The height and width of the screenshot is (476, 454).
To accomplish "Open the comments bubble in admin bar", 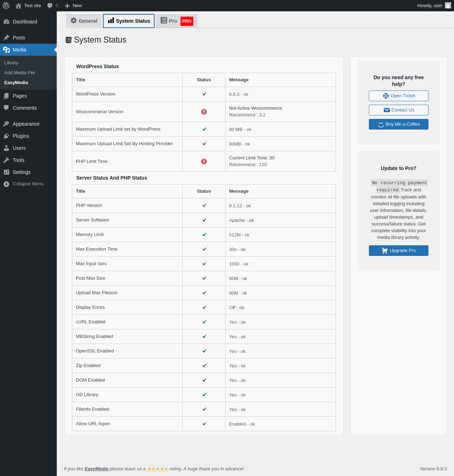I will coord(50,6).
